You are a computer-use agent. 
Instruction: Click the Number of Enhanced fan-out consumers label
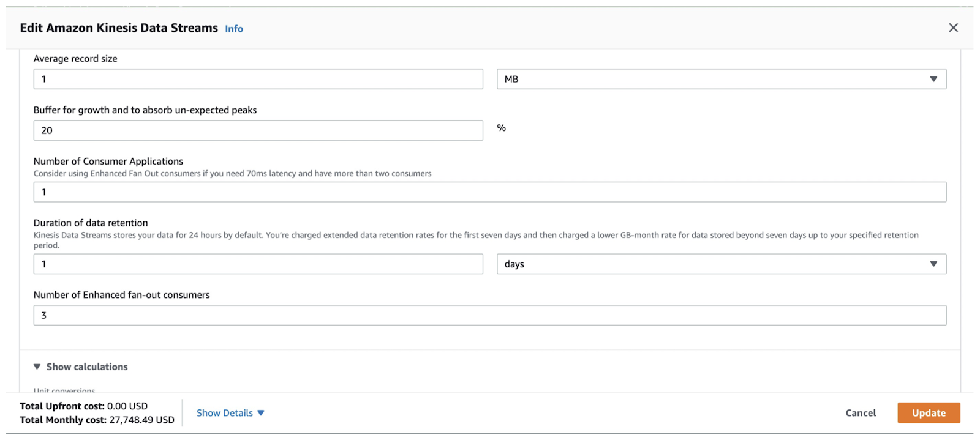click(x=121, y=295)
